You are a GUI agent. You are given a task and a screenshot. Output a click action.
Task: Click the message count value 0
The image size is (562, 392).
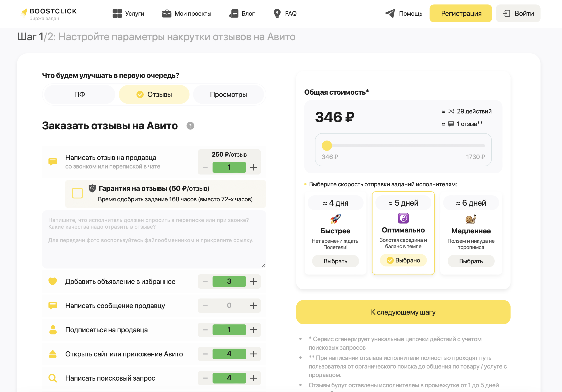[229, 306]
